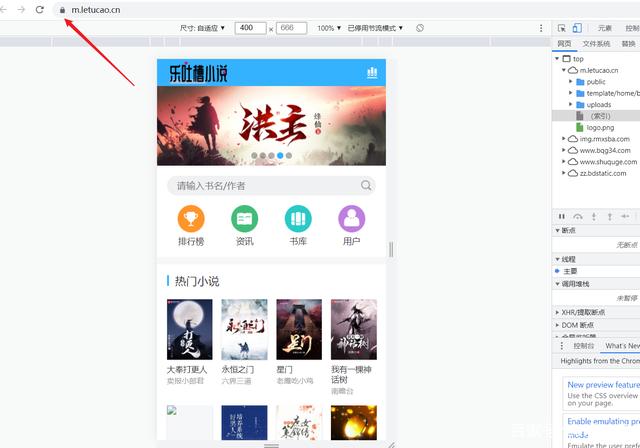Open the 排行榜 ranking icon
Screen dimensions: 640x448
click(x=190, y=219)
